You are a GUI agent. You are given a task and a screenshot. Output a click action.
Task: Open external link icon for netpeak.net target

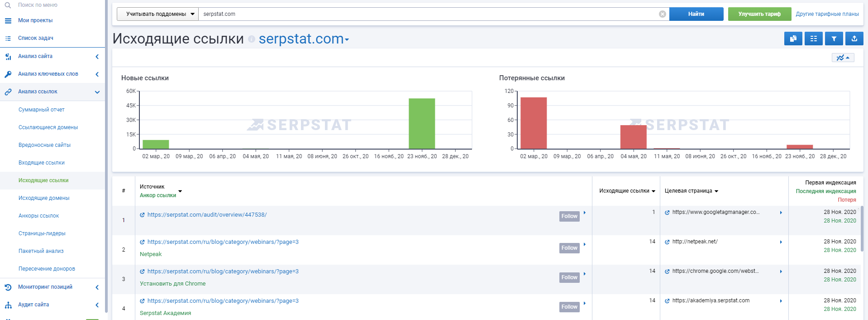[x=667, y=242]
